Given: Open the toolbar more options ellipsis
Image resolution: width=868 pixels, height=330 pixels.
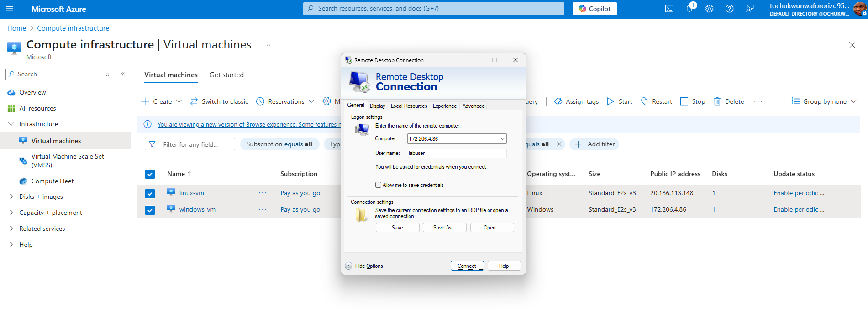Looking at the screenshot, I should (x=758, y=101).
